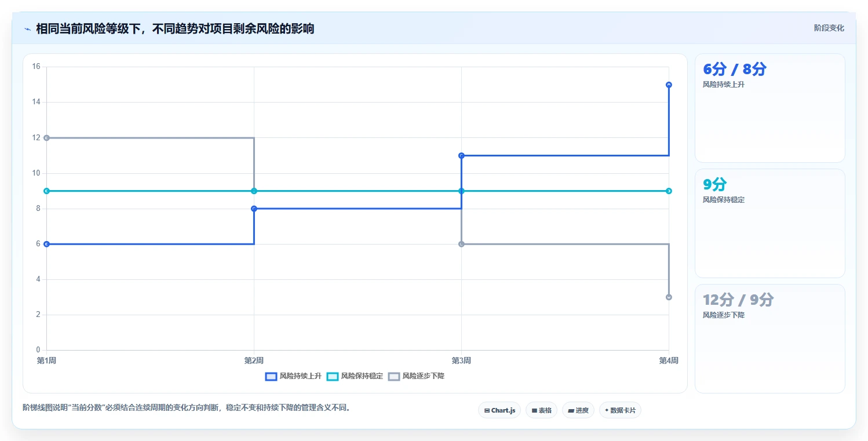Click the gray data point at 6 in 第3周
868x441 pixels.
point(461,244)
